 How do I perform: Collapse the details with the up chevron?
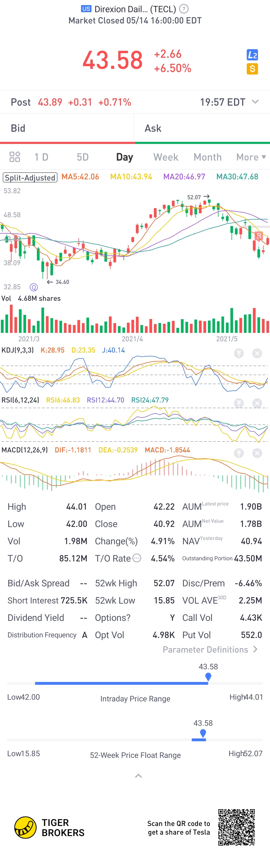(x=138, y=776)
